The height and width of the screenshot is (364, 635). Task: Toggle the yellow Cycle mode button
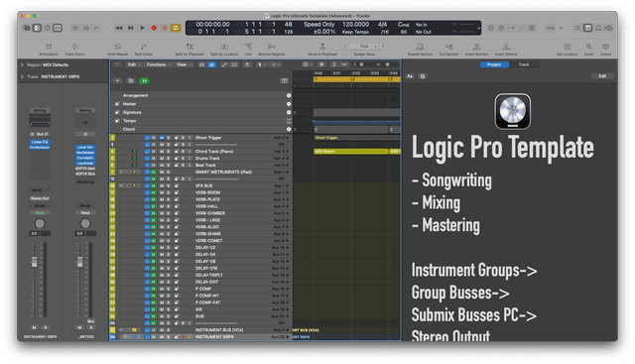(x=176, y=28)
